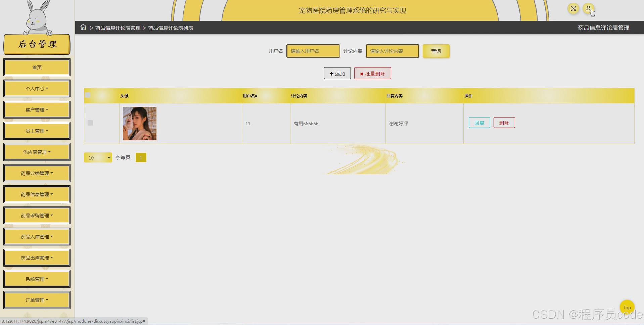Expand the 个人中心 menu
This screenshot has height=325, width=644.
click(37, 89)
